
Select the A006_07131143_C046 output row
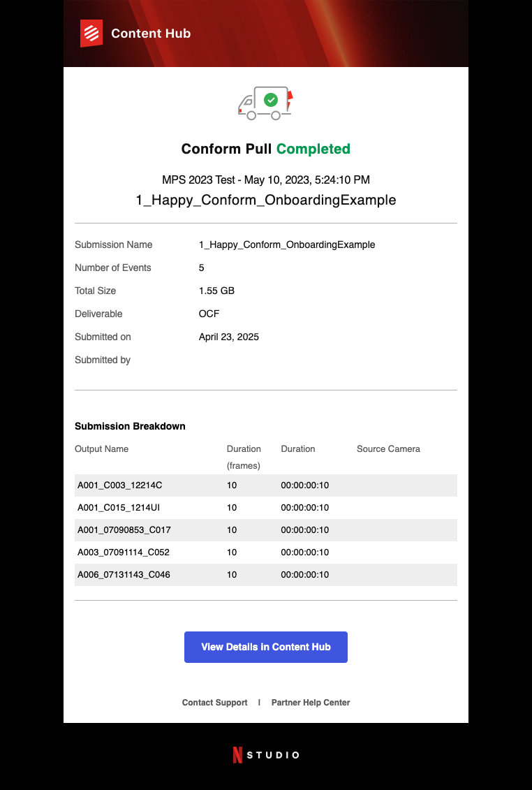point(266,574)
